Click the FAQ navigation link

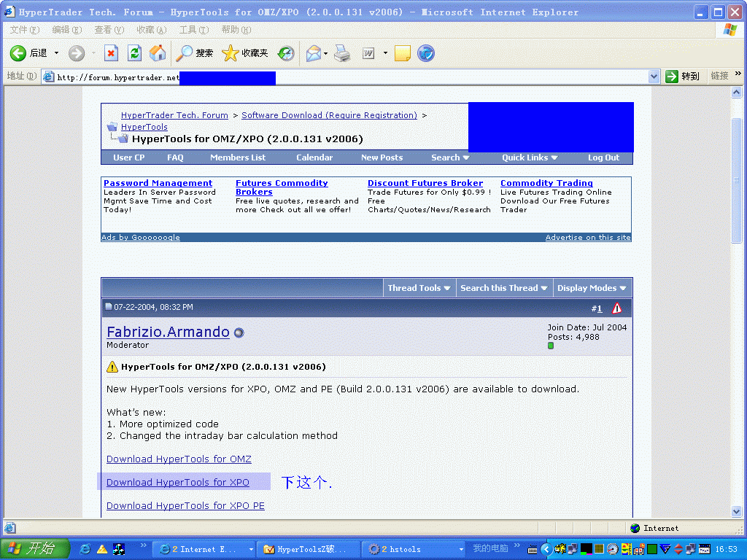pos(175,157)
